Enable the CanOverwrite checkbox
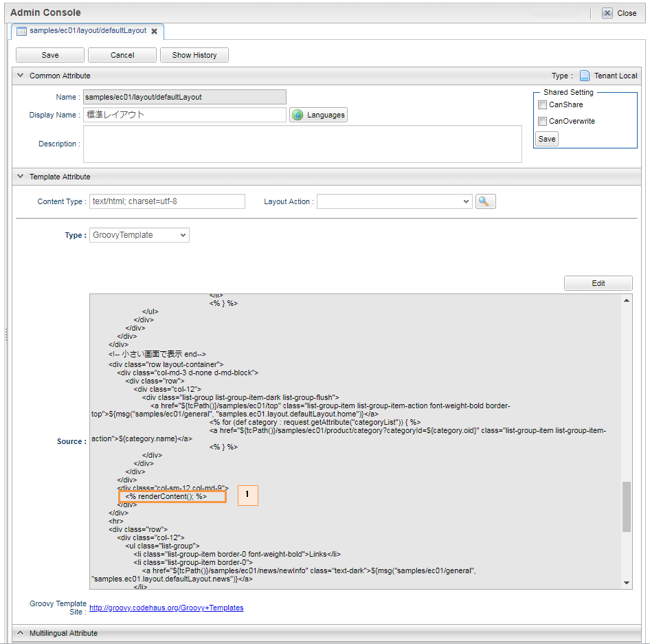 click(542, 121)
